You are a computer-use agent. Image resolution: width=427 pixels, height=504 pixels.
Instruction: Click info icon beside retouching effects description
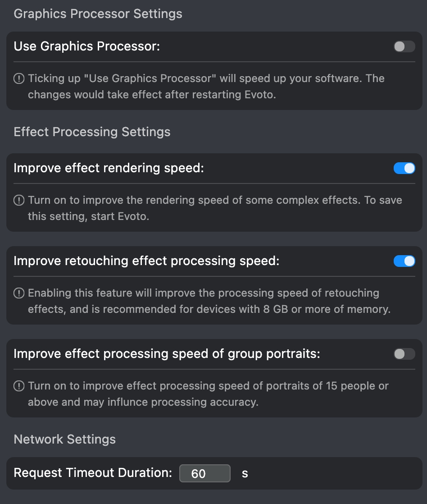(x=19, y=293)
